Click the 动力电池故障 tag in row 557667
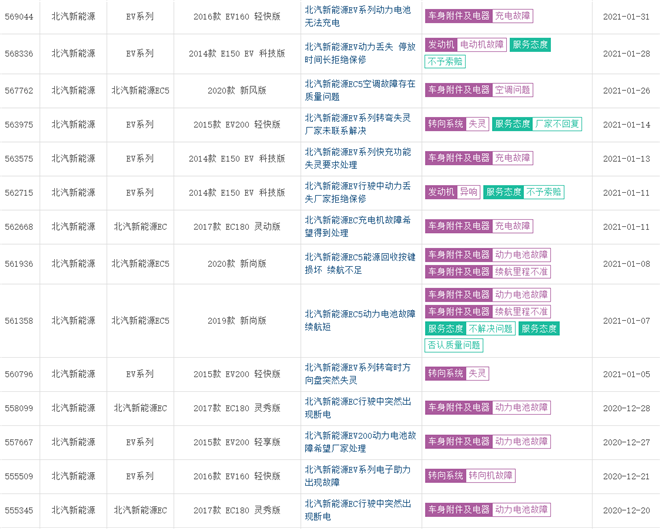660x529 pixels. [x=521, y=441]
